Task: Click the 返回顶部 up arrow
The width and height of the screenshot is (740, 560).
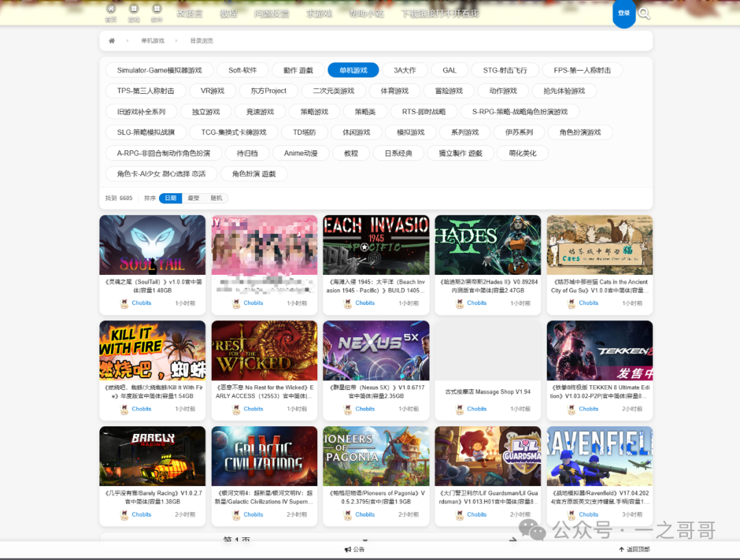Action: pyautogui.click(x=621, y=549)
